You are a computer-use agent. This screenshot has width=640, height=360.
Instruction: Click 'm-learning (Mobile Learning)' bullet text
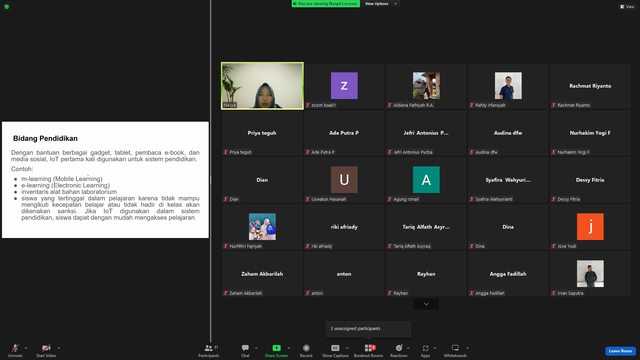pyautogui.click(x=62, y=179)
